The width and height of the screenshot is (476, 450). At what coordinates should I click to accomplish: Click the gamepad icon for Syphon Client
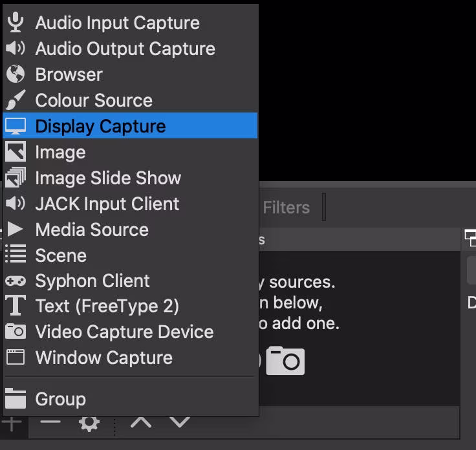[x=15, y=281]
